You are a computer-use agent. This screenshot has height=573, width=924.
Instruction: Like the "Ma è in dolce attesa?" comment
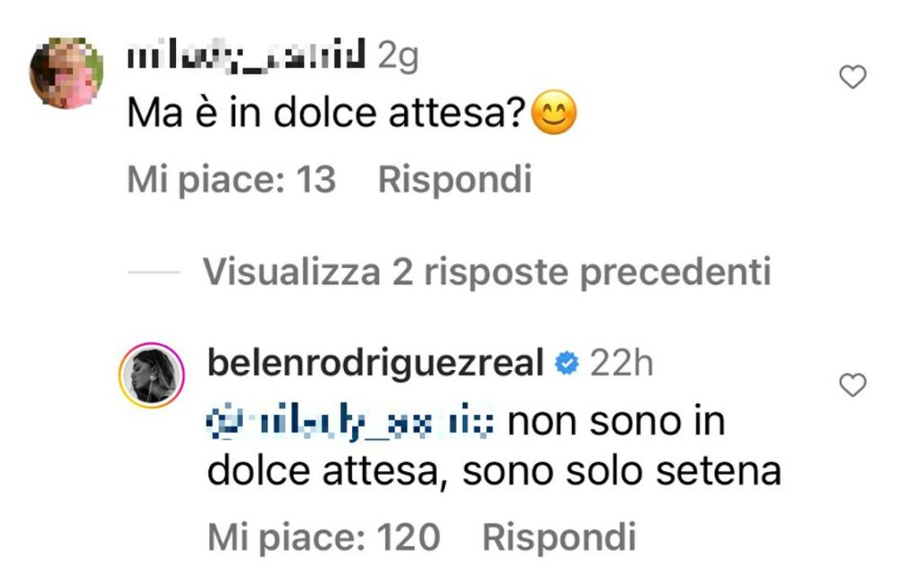point(853,79)
